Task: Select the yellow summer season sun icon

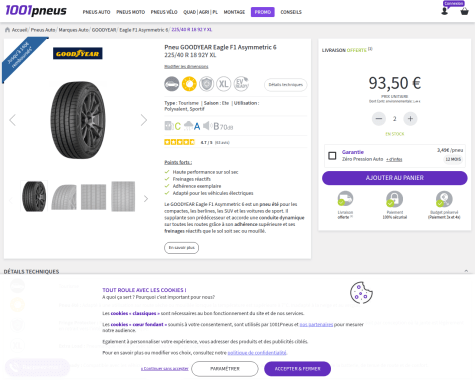Action: tap(189, 84)
